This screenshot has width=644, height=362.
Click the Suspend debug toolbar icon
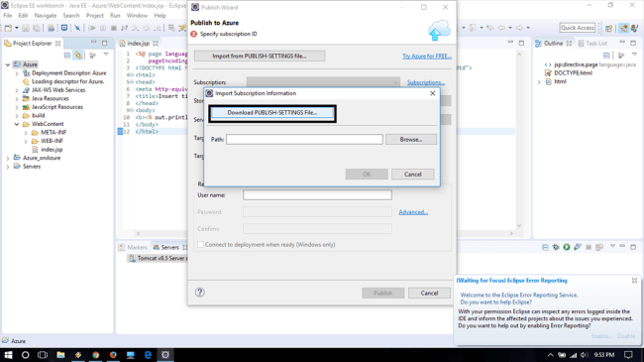point(103,28)
